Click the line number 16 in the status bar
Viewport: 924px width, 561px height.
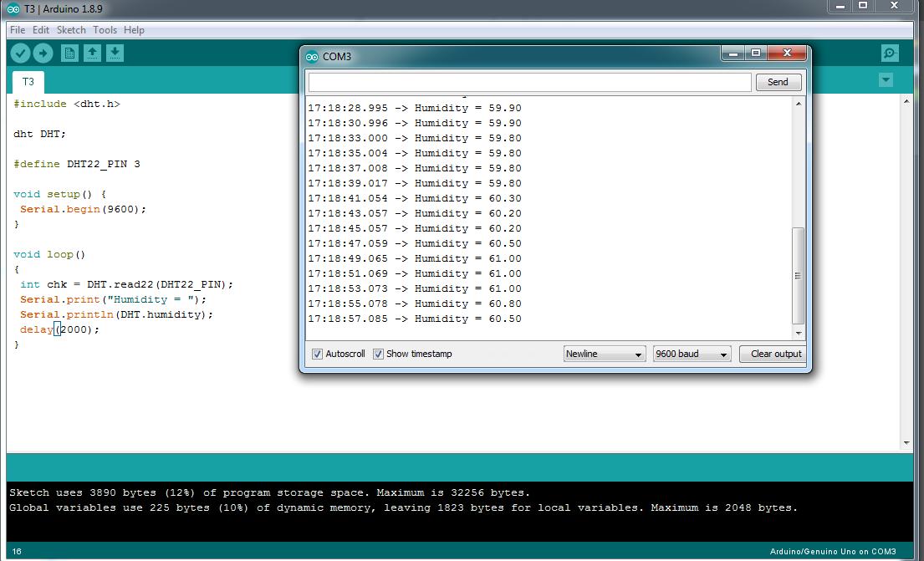pos(17,552)
